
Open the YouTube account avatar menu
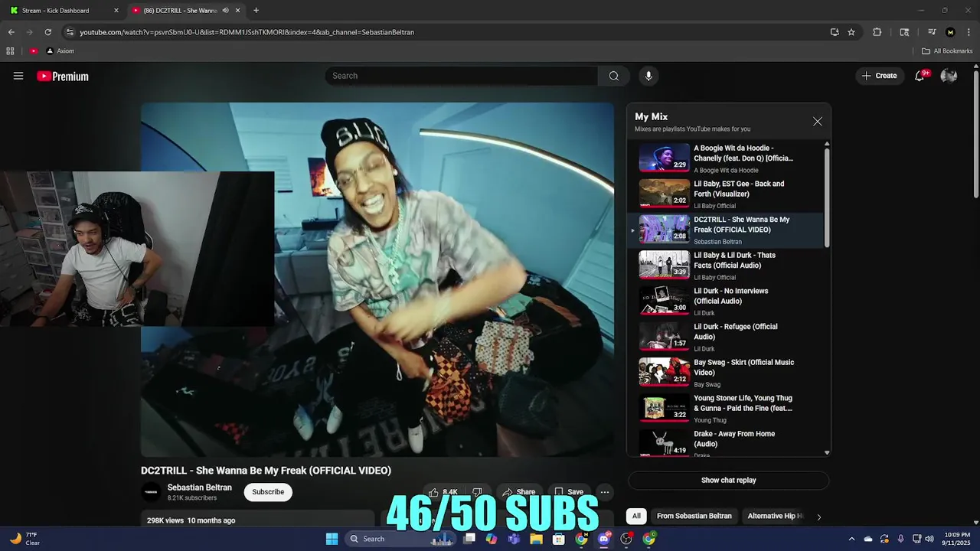coord(949,76)
